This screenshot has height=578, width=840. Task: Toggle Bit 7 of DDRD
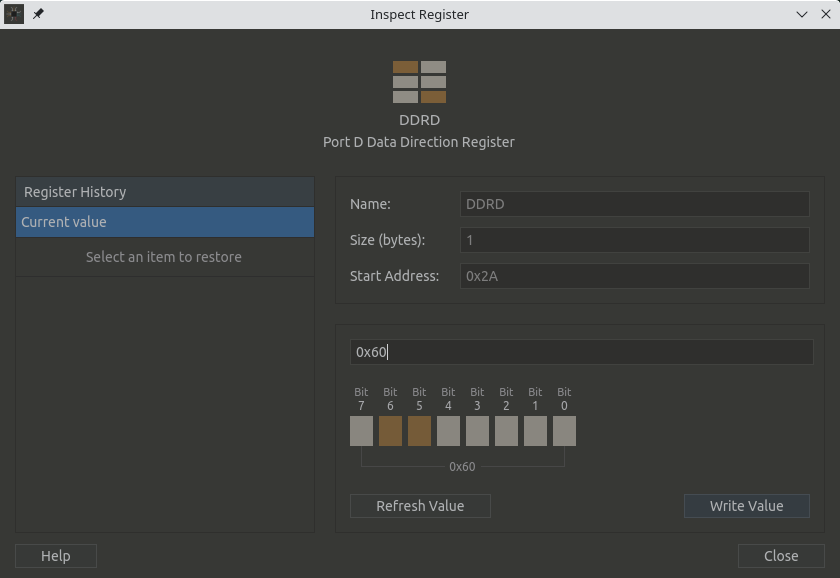click(362, 431)
